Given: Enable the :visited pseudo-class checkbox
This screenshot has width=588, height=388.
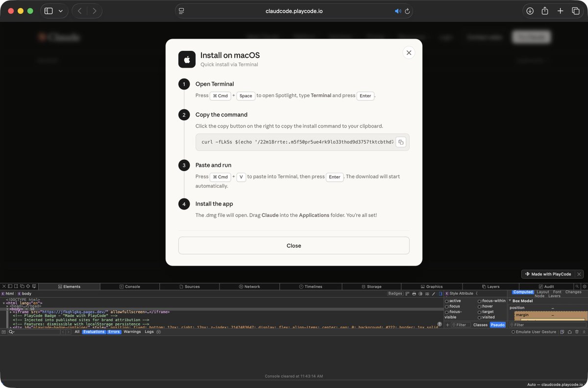Looking at the screenshot, I should (479, 317).
